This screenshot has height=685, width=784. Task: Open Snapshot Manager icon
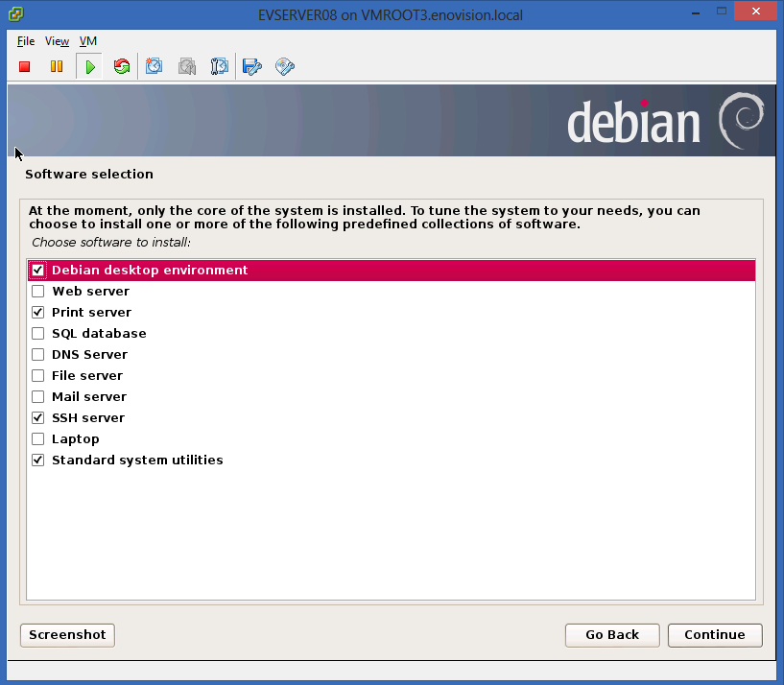[220, 66]
